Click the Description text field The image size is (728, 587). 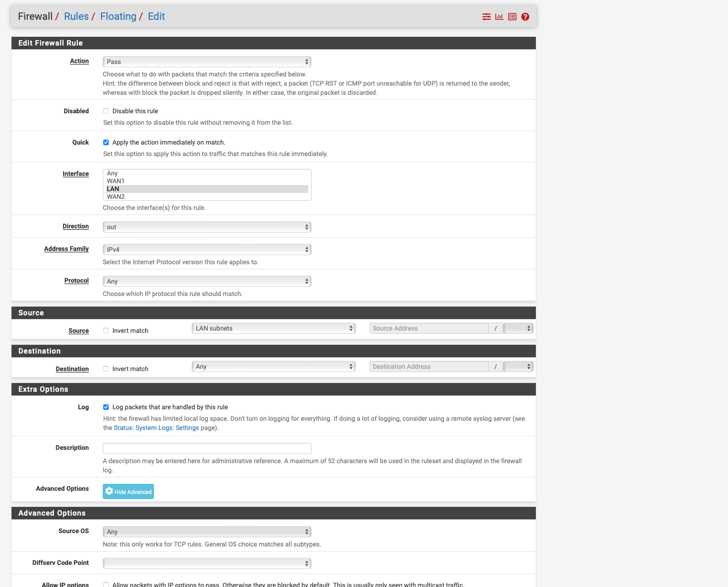coord(207,448)
